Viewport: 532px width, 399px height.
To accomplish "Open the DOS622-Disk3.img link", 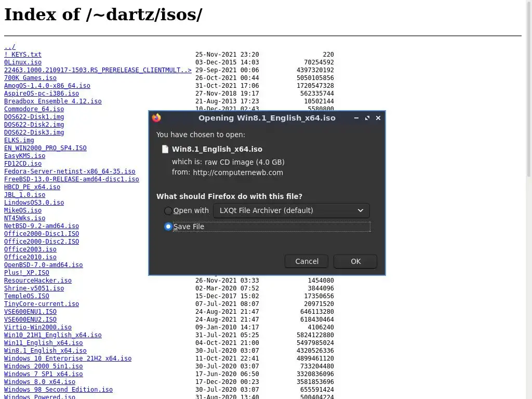I will (34, 132).
